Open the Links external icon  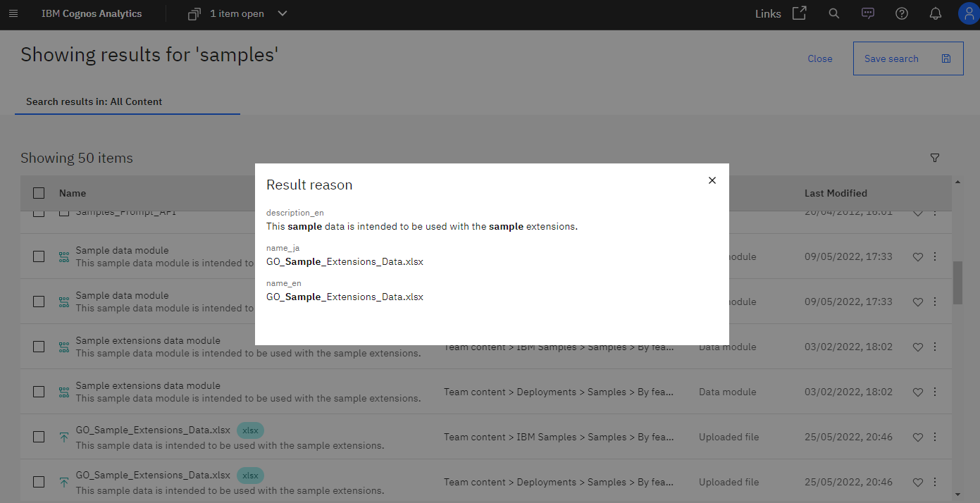pyautogui.click(x=799, y=13)
